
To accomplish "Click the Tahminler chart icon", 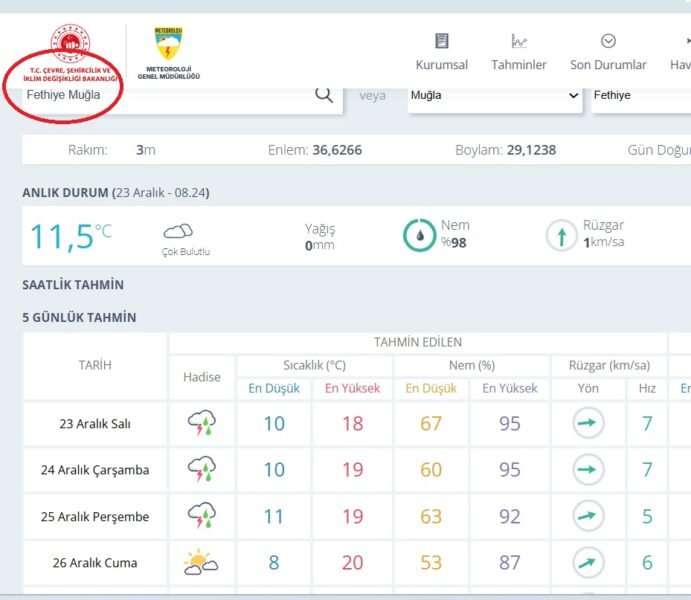I will 519,41.
